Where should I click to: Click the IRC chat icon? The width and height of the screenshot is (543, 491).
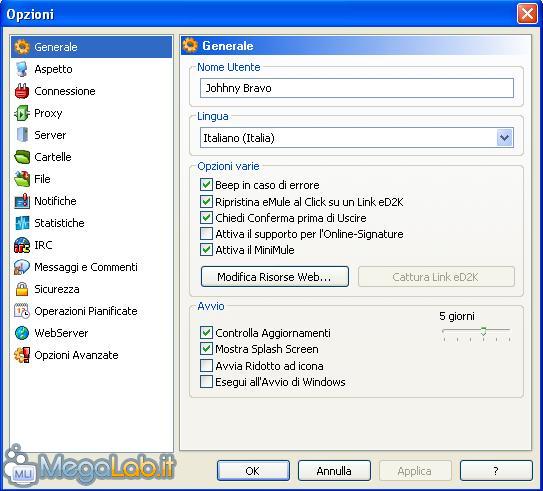22,245
